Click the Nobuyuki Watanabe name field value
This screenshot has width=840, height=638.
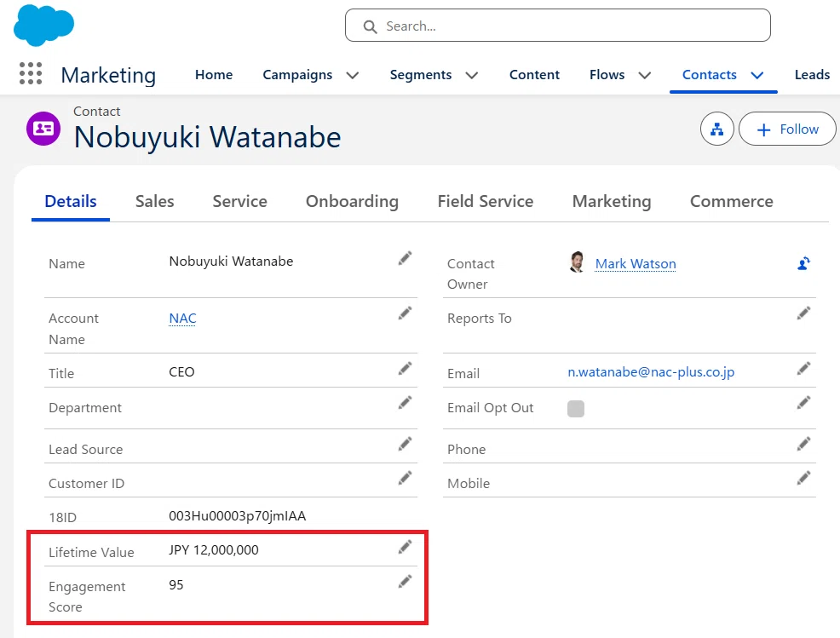[231, 261]
